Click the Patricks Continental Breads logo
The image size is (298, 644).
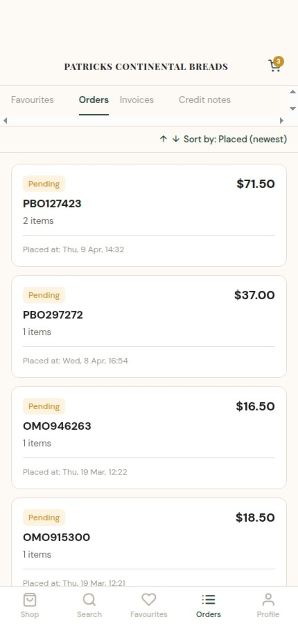coord(146,67)
